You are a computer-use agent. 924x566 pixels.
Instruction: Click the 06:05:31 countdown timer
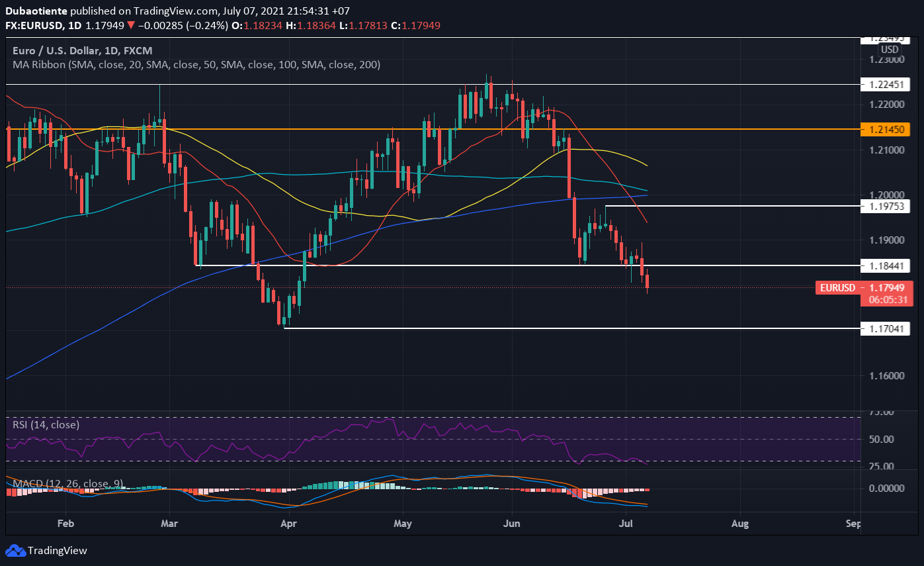coord(887,299)
